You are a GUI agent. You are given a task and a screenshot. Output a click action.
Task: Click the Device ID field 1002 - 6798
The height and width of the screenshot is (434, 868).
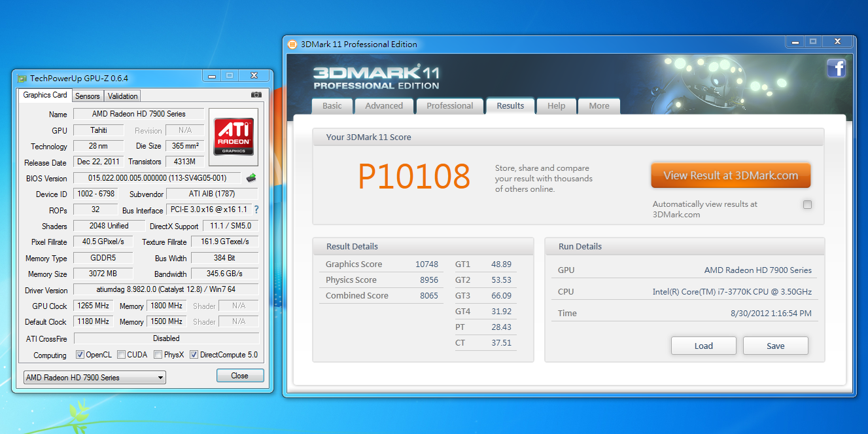tap(95, 194)
